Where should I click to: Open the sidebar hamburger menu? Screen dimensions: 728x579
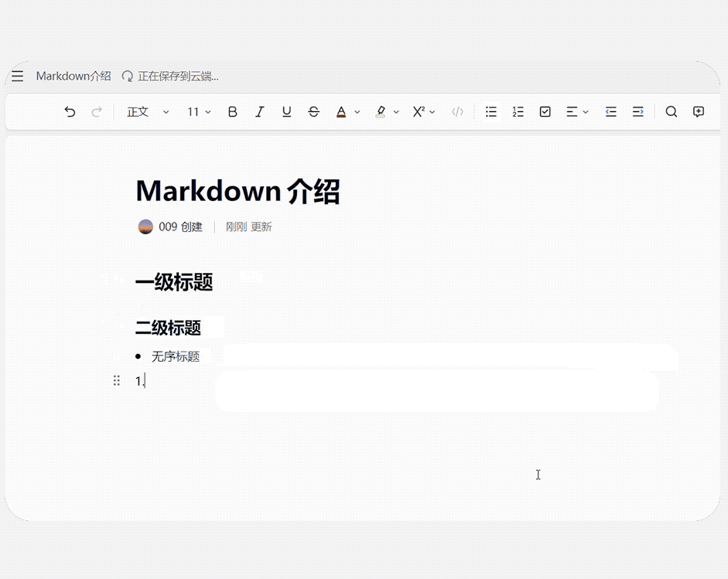point(17,76)
